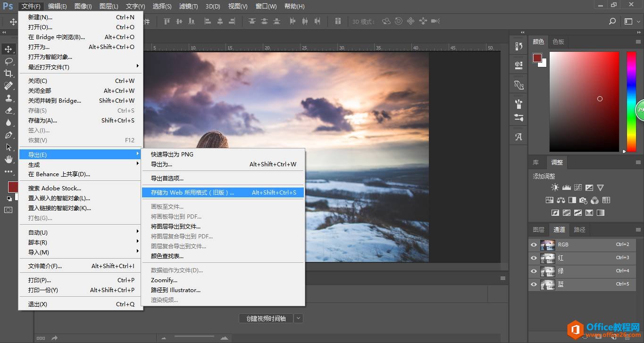
Task: Open the Character panel icon
Action: point(519,137)
